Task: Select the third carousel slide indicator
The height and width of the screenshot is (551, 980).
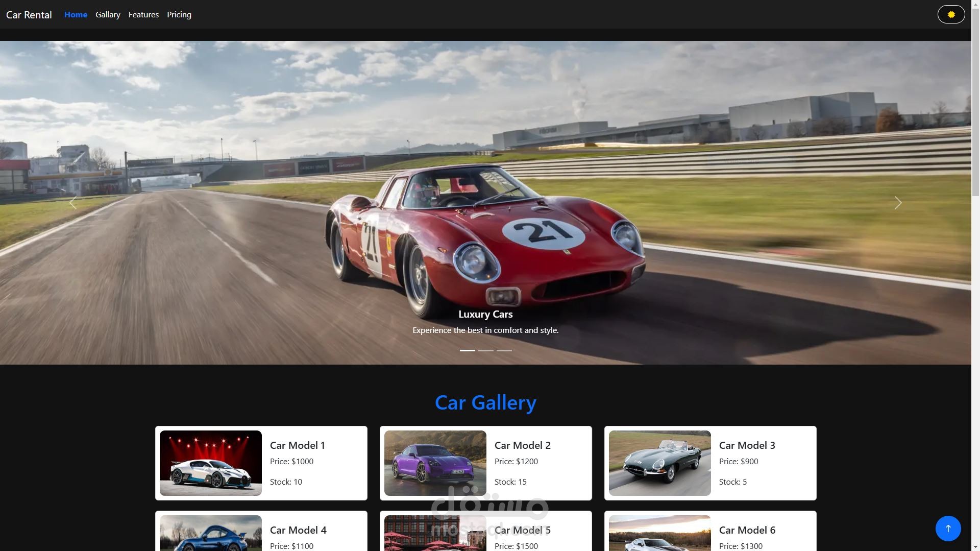Action: [x=504, y=350]
